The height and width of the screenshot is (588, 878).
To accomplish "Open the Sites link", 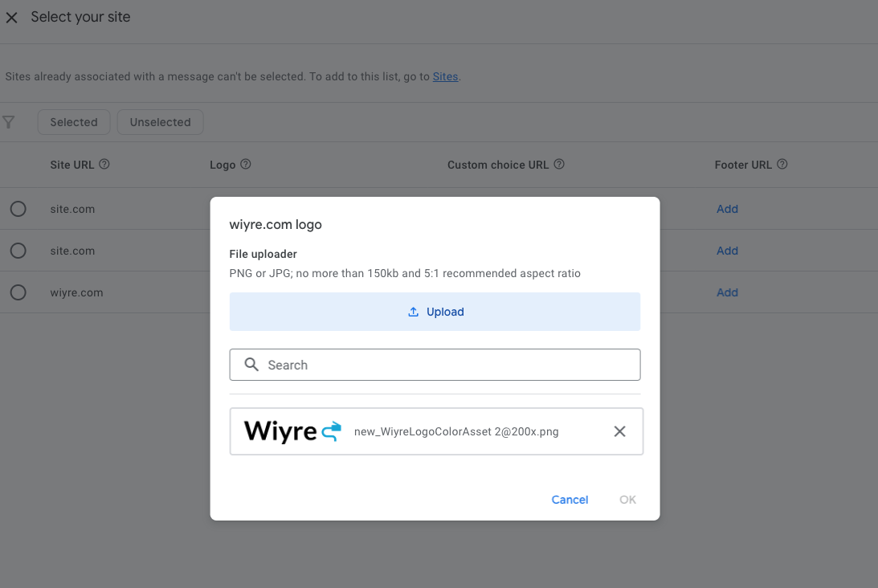I will pyautogui.click(x=445, y=77).
